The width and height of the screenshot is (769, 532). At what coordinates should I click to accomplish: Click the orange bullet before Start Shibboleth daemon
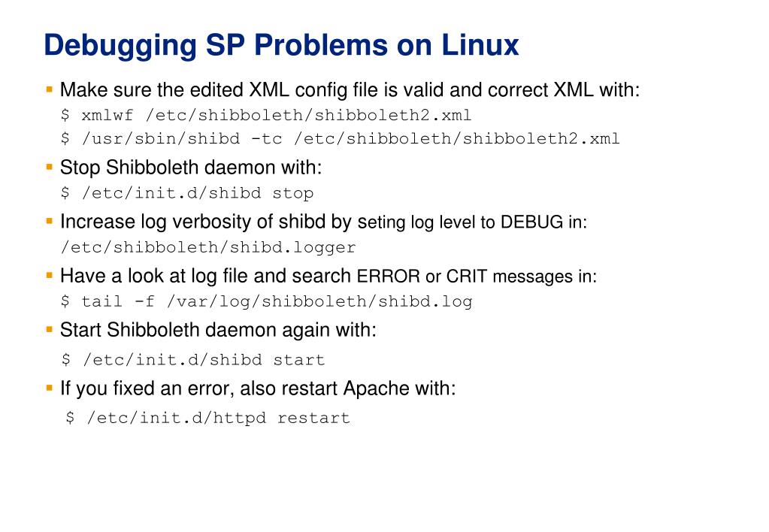tap(49, 330)
